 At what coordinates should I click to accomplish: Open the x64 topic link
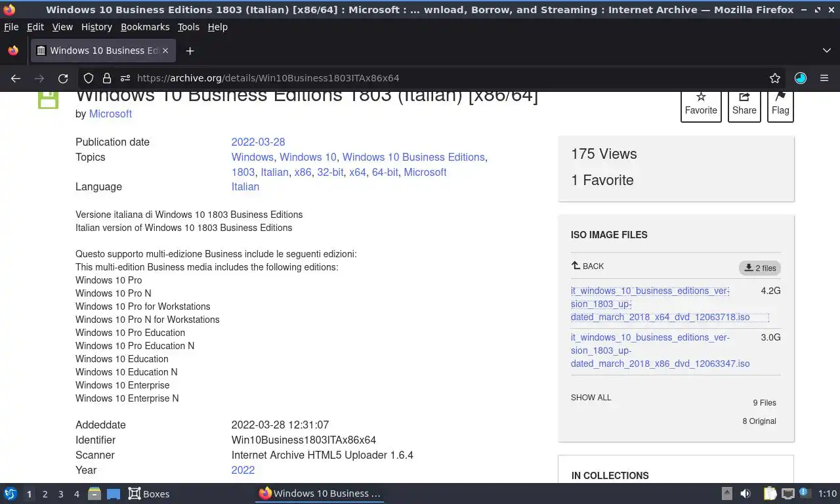coord(358,172)
